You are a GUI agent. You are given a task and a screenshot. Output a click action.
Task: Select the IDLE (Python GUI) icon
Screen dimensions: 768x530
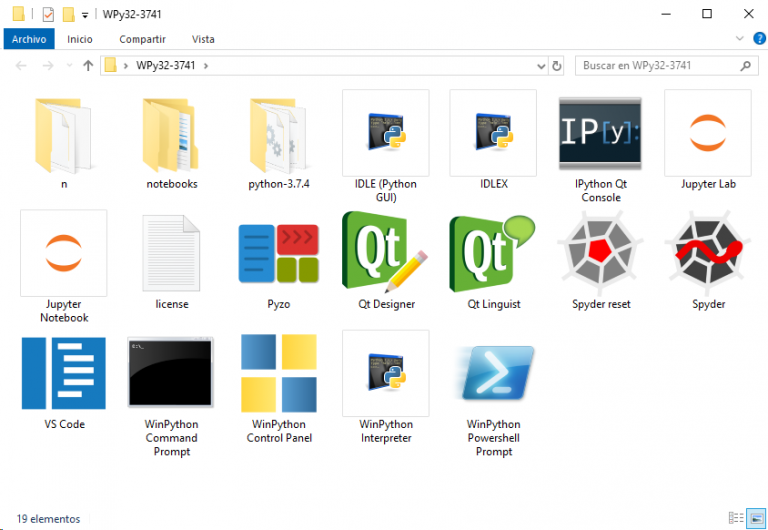pos(385,133)
